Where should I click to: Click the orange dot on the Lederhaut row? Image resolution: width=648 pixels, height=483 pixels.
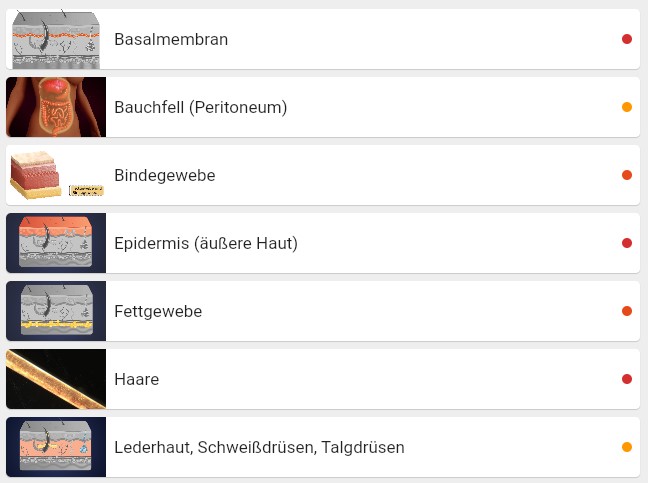pos(627,447)
